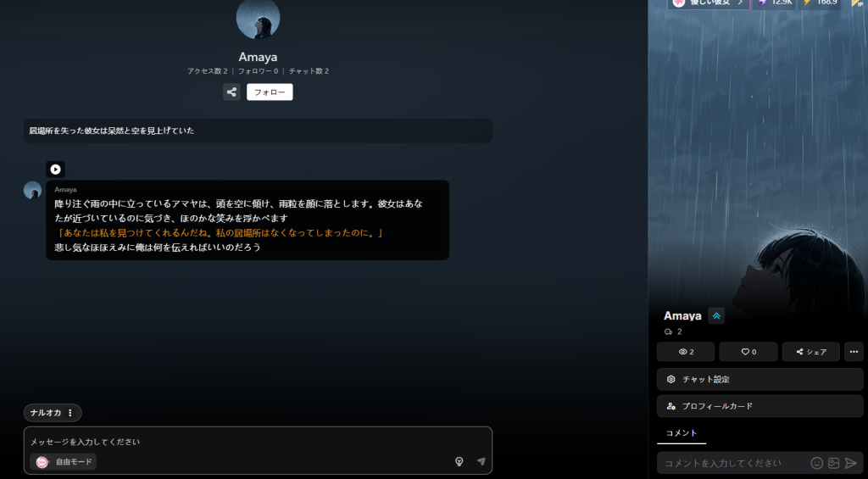Open チャット設定 chat settings
The height and width of the screenshot is (479, 868).
tap(759, 379)
